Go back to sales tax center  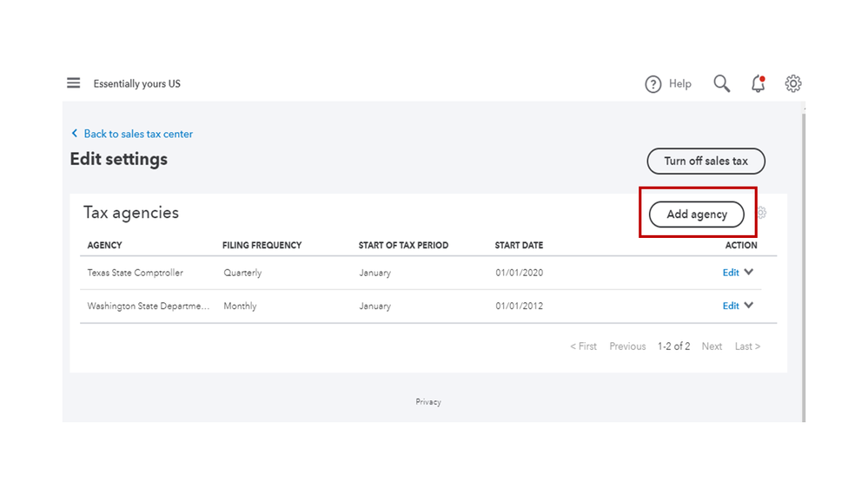click(x=138, y=134)
